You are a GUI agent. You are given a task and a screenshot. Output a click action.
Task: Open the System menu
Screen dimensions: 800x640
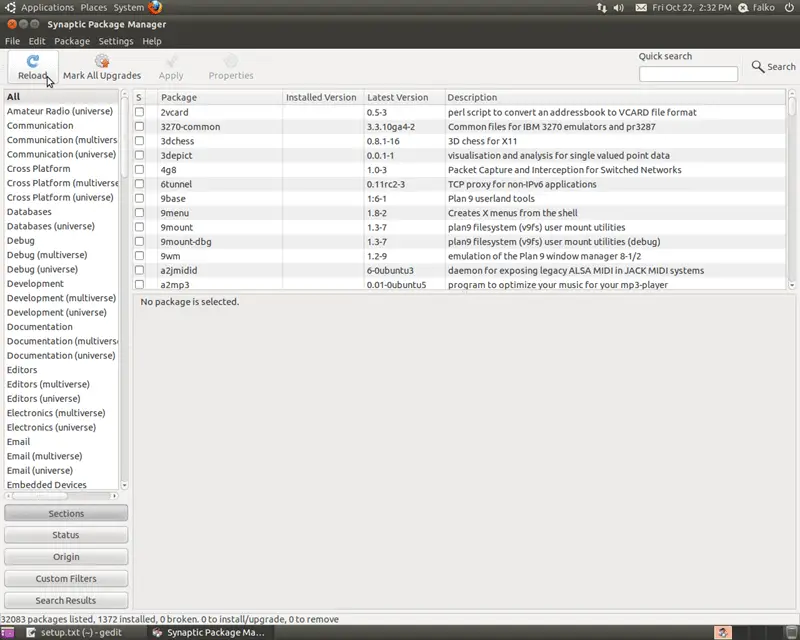129,8
